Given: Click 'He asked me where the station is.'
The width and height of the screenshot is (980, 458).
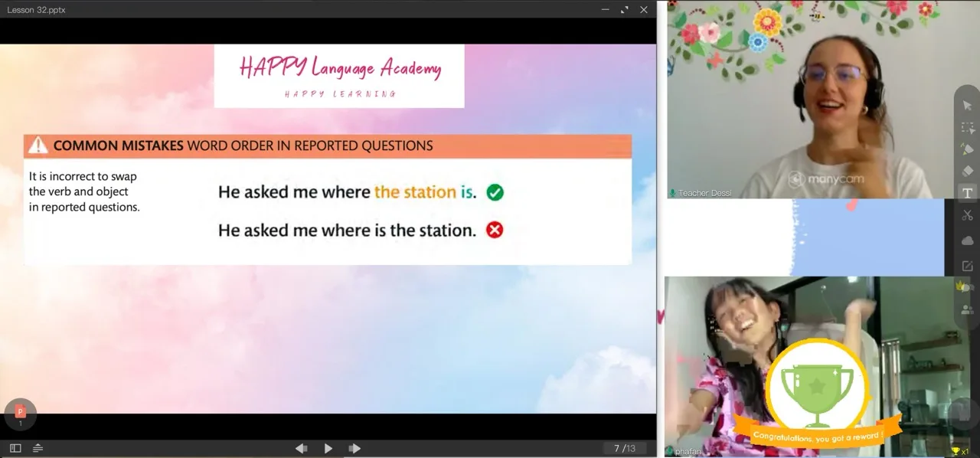Looking at the screenshot, I should 348,192.
